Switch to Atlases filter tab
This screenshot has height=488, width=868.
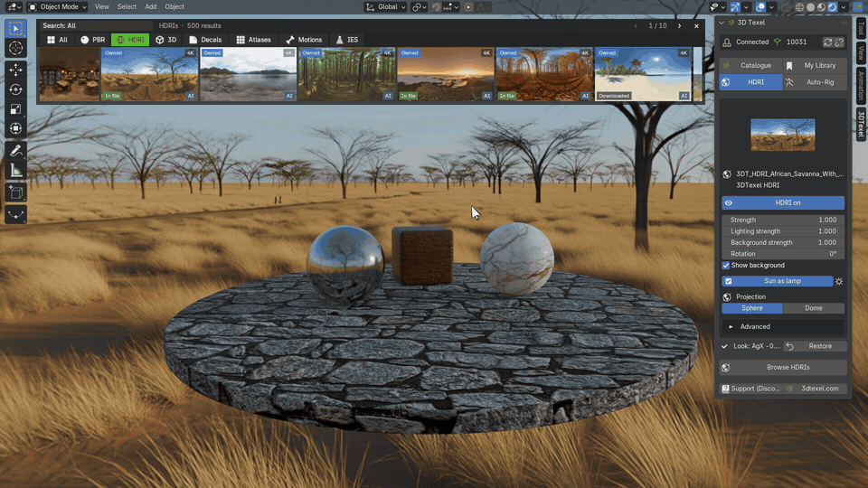tap(253, 40)
